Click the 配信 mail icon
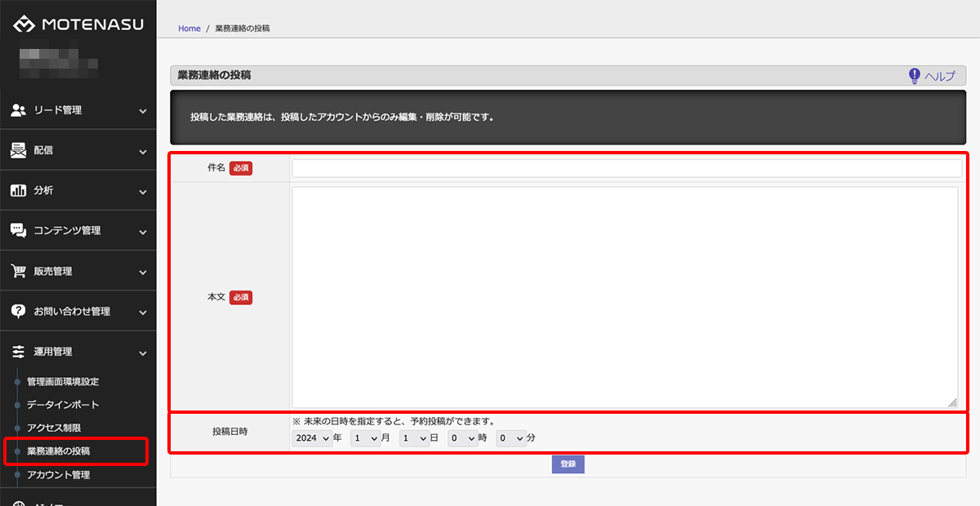 click(18, 150)
